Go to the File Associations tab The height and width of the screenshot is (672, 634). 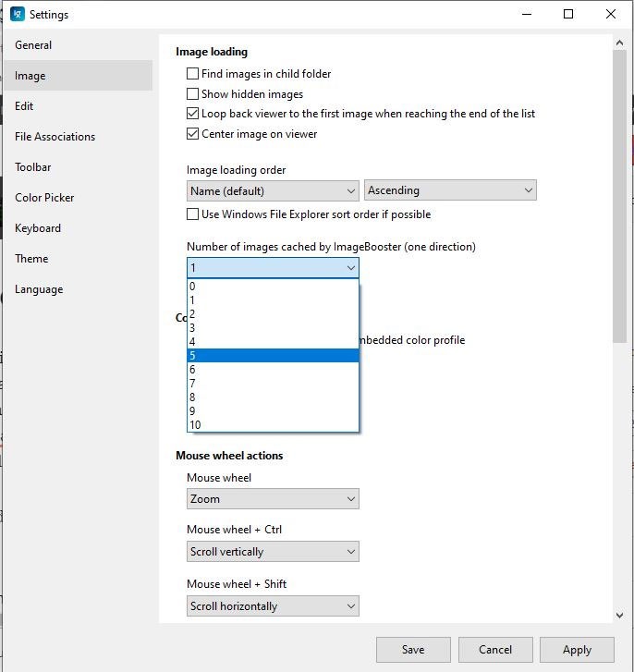[x=55, y=137]
